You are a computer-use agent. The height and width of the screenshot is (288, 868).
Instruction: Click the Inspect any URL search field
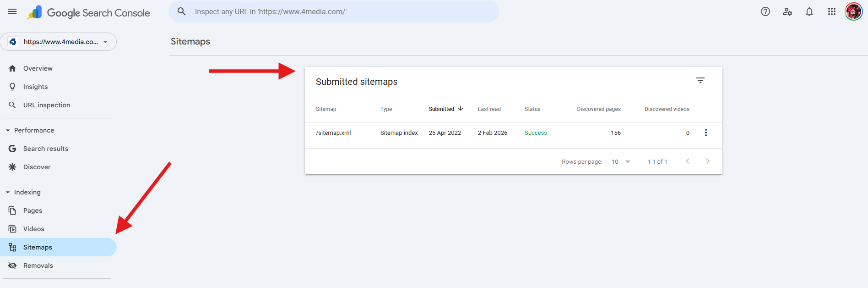(339, 11)
